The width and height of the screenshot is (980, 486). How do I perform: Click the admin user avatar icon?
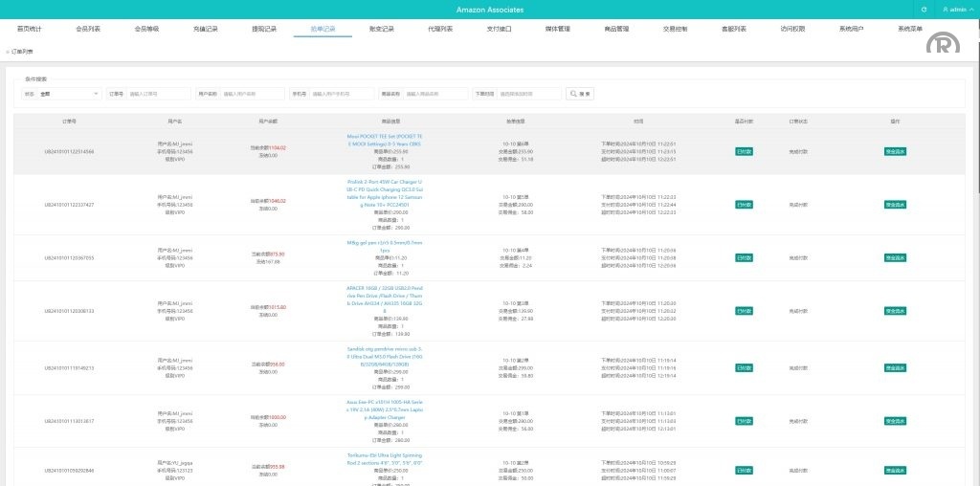(946, 10)
